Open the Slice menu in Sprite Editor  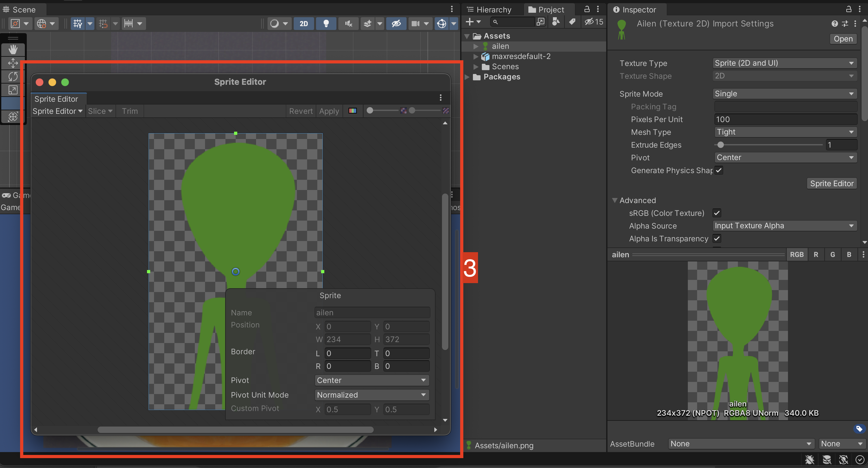click(x=100, y=111)
